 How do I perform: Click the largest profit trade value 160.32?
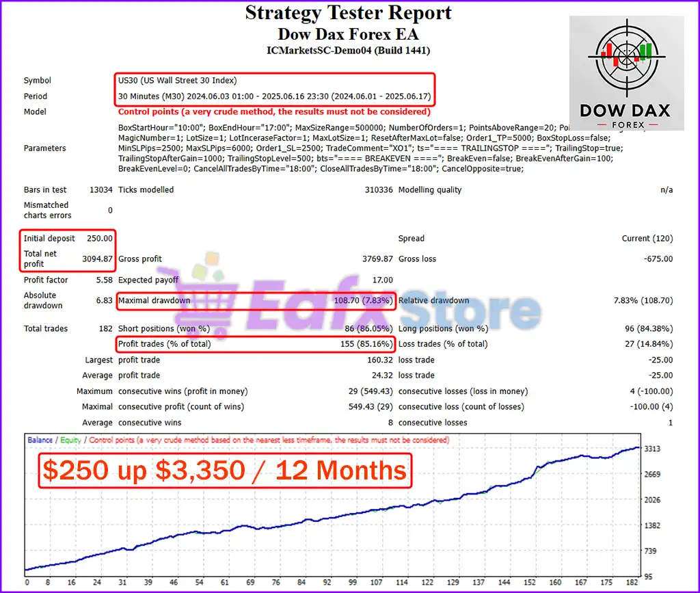click(380, 360)
